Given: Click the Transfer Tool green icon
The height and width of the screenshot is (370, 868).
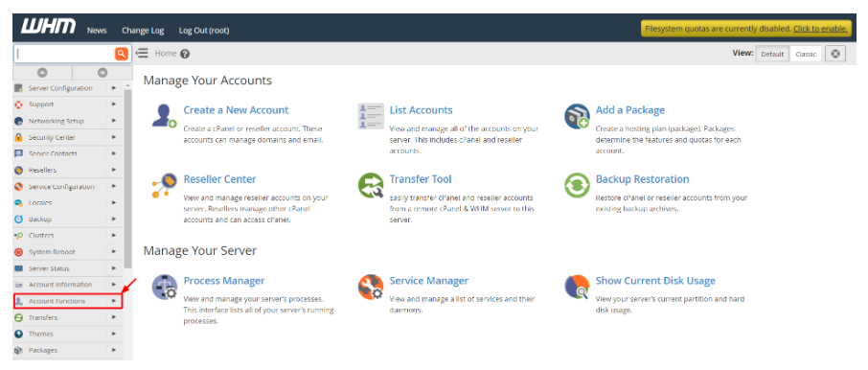Looking at the screenshot, I should point(371,186).
